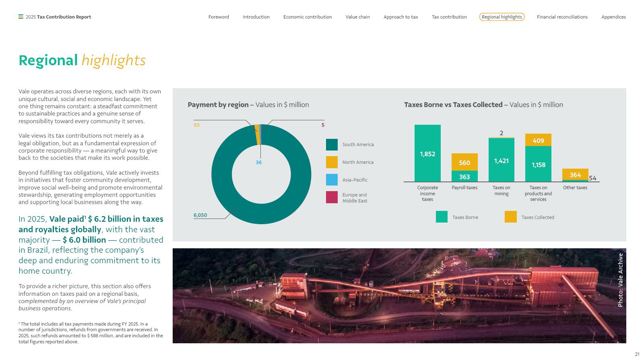Select the highlighted Regional highlights tab
The width and height of the screenshot is (644, 363).
tap(502, 17)
